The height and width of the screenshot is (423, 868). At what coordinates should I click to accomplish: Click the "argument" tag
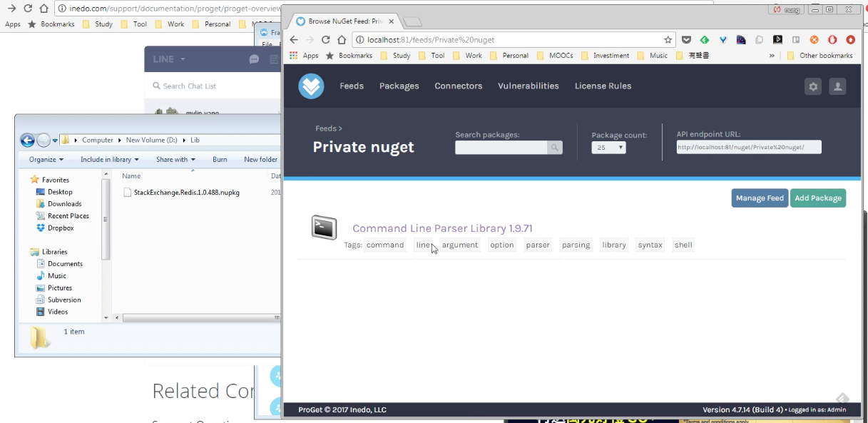459,245
